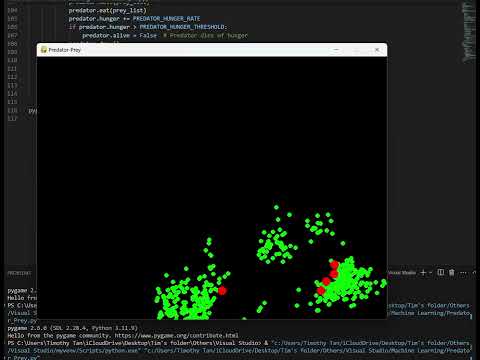480x360 pixels.
Task: Click PREDATOR_HUNGER_RATE constant in the code
Action: coord(166,19)
